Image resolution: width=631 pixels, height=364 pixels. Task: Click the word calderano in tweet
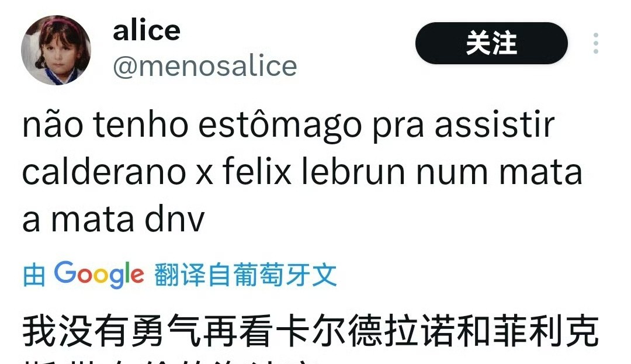[x=104, y=172]
